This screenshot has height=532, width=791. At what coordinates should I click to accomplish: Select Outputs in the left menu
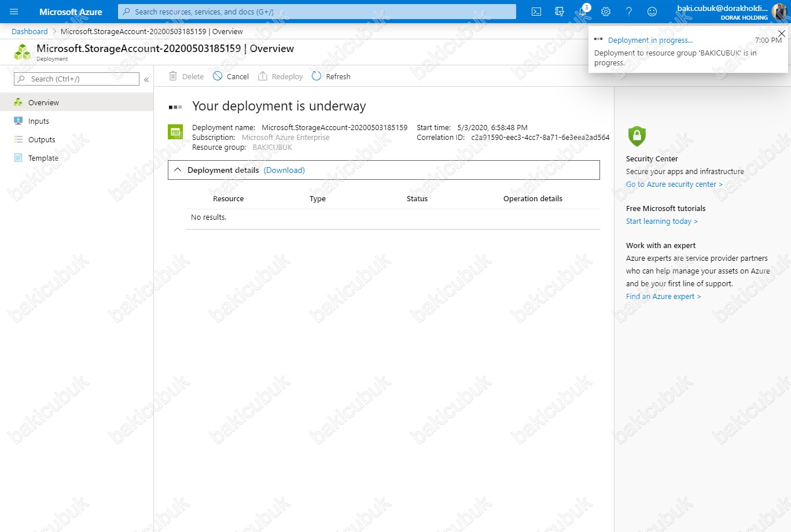pyautogui.click(x=42, y=139)
